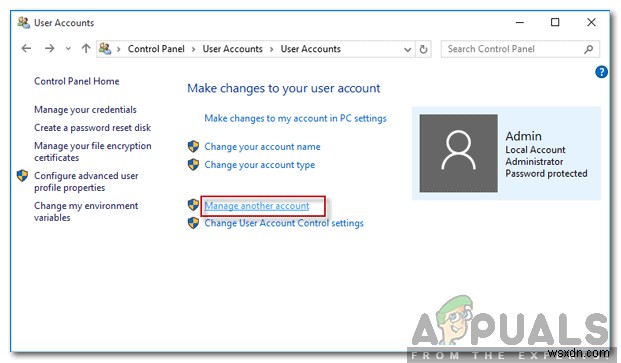Focus the Search Control Panel field
This screenshot has height=363, width=621.
(520, 49)
